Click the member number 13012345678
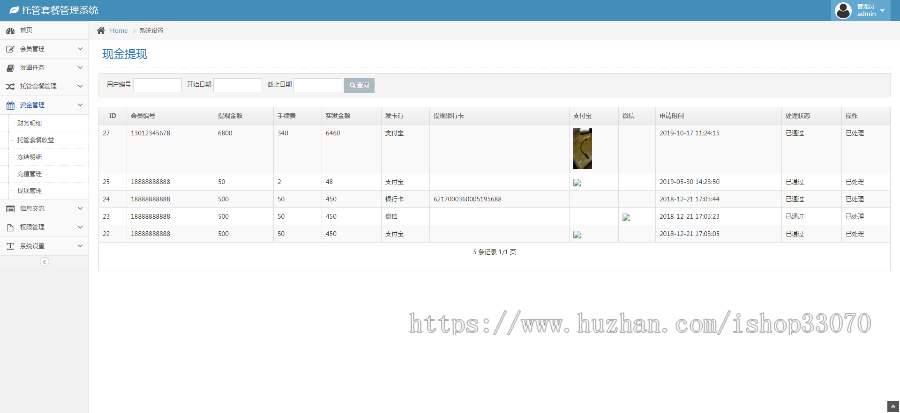 (x=150, y=133)
